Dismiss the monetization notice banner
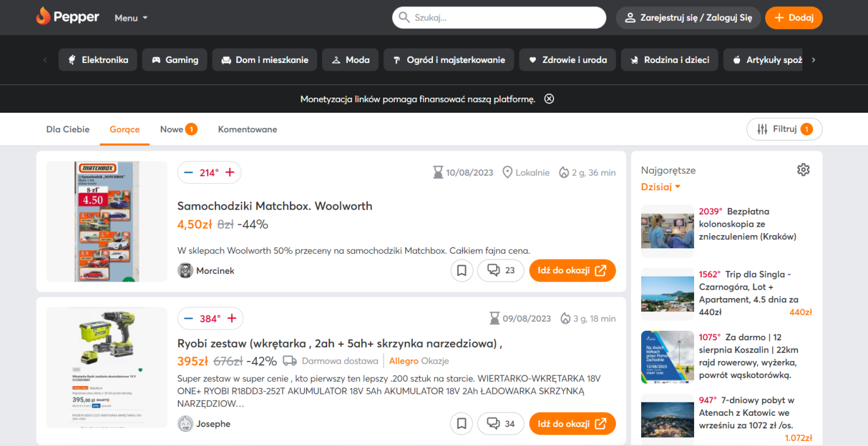Image resolution: width=868 pixels, height=446 pixels. (x=549, y=99)
